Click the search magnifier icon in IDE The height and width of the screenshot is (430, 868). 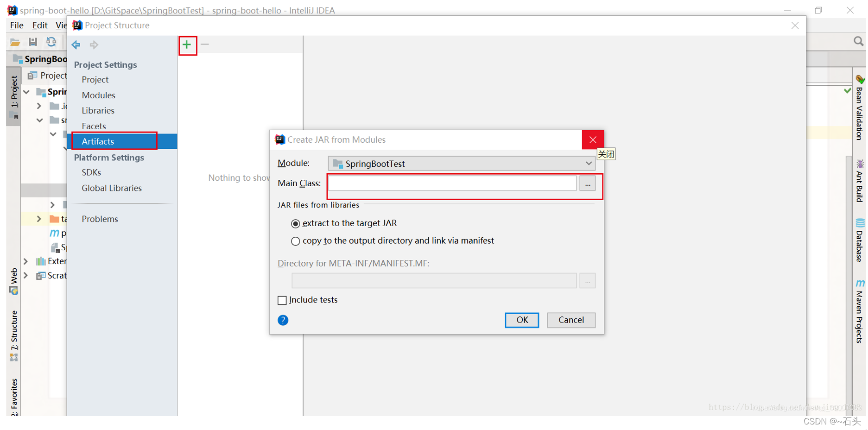coord(858,41)
